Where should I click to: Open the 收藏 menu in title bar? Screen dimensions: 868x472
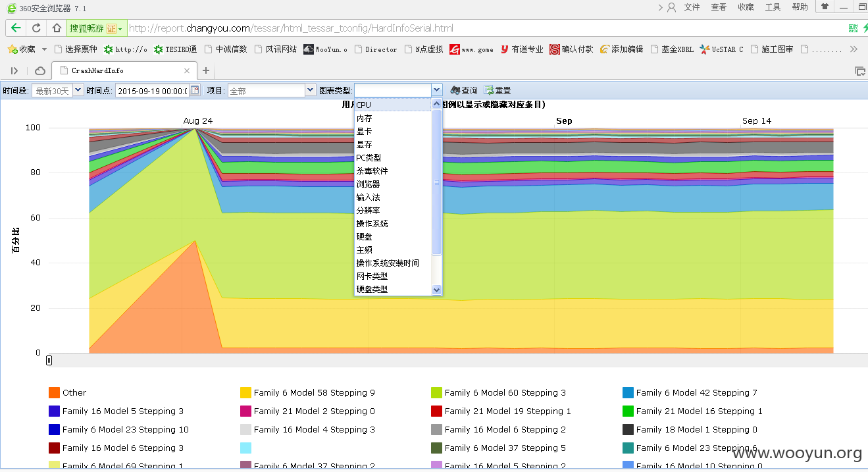tap(746, 7)
